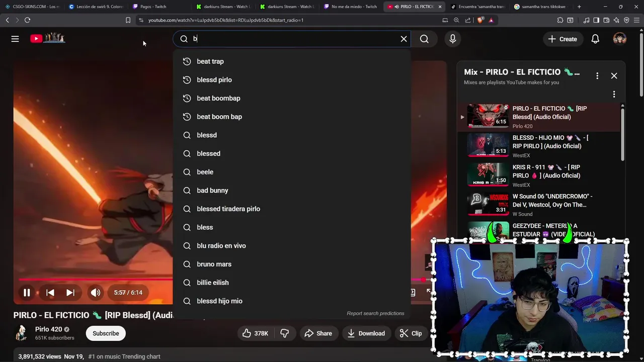Open Brave Leo AI sparkle icon
Image resolution: width=644 pixels, height=362 pixels.
(616, 20)
